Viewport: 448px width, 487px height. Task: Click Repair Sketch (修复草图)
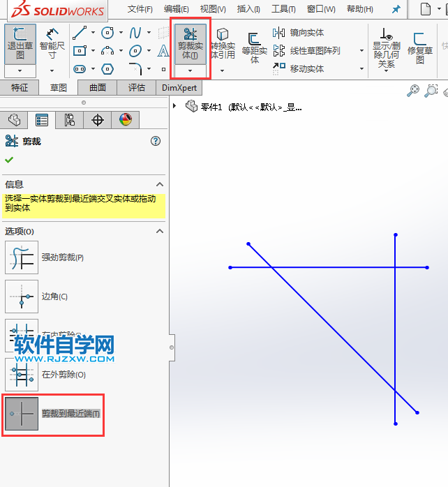pos(419,47)
